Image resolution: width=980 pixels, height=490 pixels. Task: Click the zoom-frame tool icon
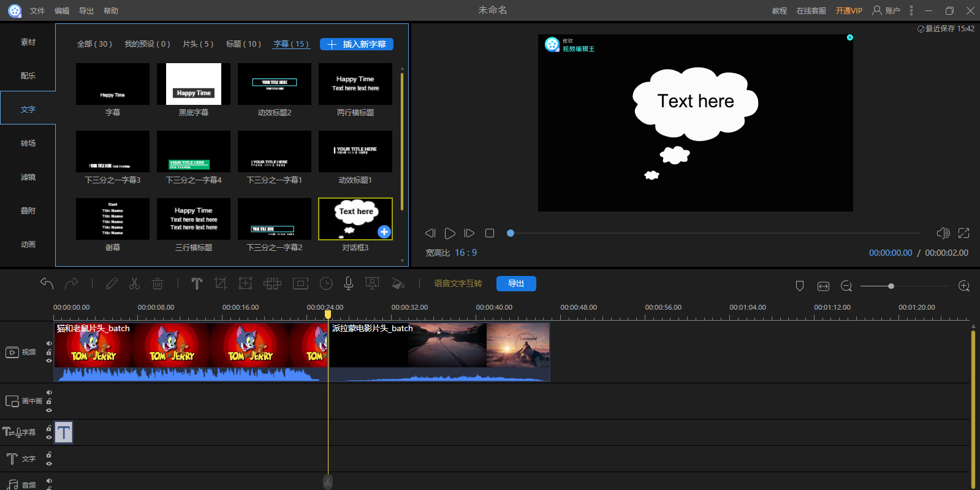(245, 283)
